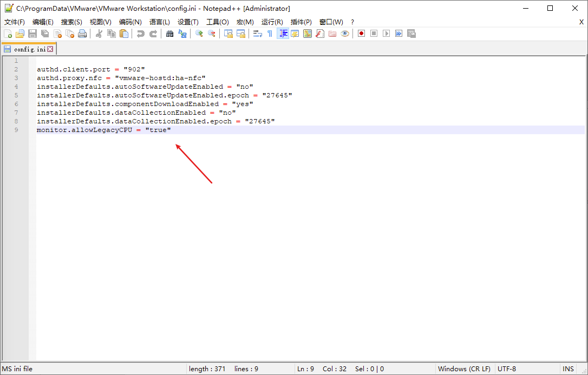Zoom in using the magnifier plus icon
Image resolution: width=588 pixels, height=375 pixels.
199,34
